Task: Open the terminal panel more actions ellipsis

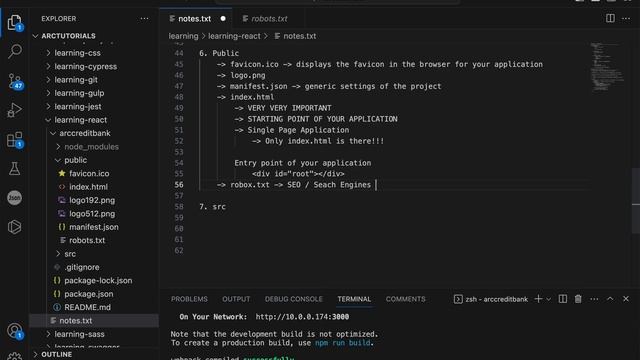Action: click(x=594, y=299)
